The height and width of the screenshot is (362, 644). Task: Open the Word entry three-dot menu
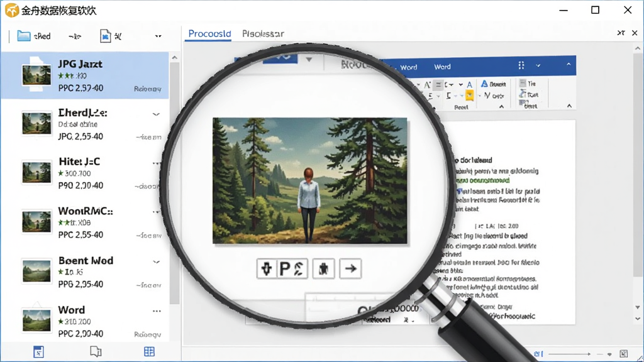tap(157, 311)
